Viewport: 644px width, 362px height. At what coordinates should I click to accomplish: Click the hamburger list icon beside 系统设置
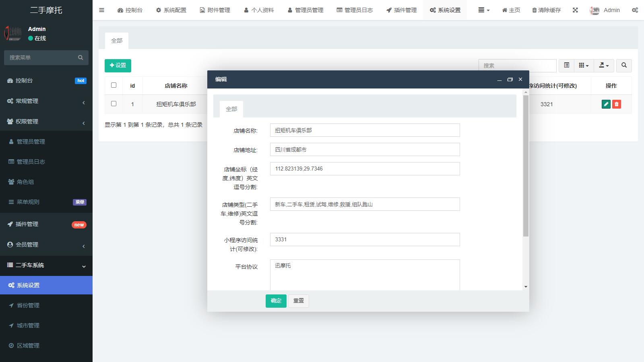[481, 10]
